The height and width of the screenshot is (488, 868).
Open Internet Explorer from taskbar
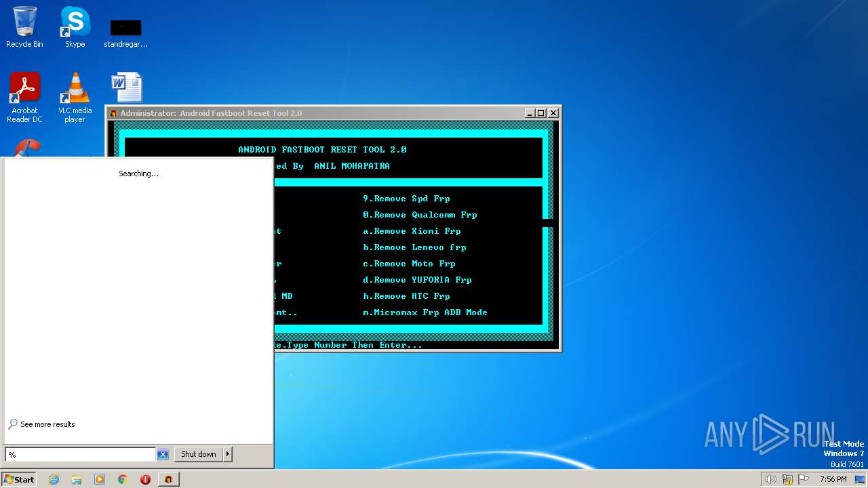pyautogui.click(x=54, y=479)
